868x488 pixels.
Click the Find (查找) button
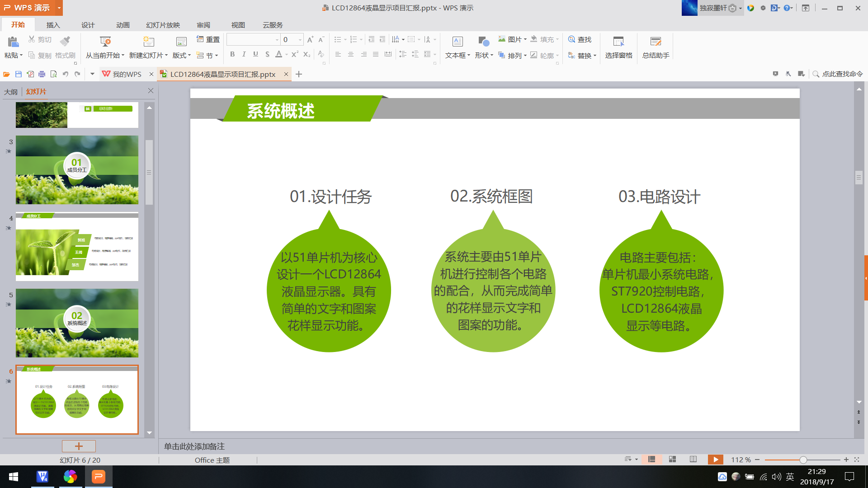tap(580, 40)
